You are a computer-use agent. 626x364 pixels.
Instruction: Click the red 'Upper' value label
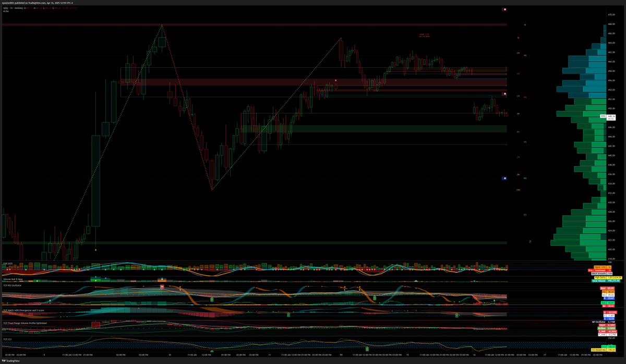click(608, 325)
